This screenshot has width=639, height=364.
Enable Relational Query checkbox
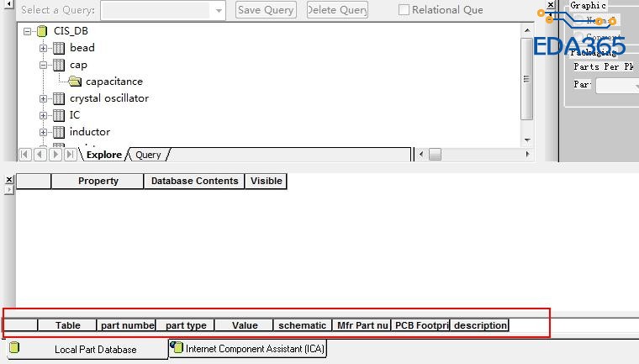coord(404,10)
